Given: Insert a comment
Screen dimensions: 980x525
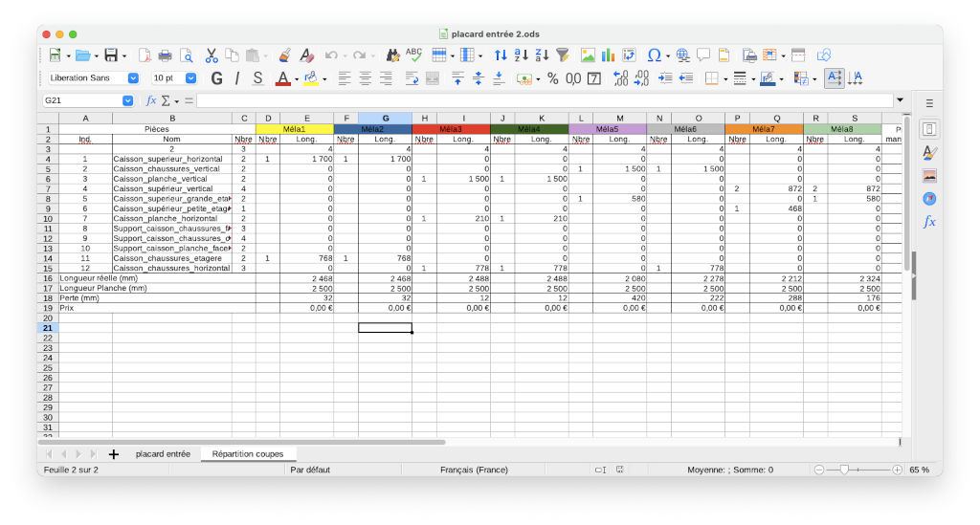Looking at the screenshot, I should [703, 55].
